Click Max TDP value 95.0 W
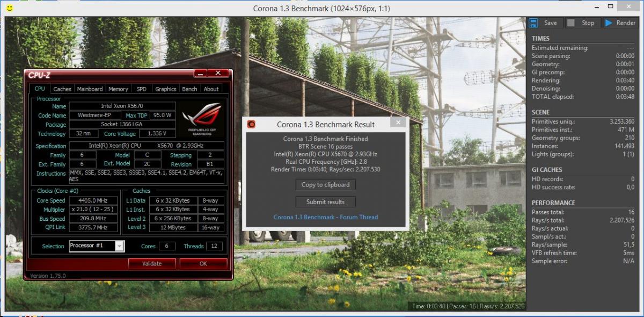Viewport: 644px width, 317px height. pos(163,115)
